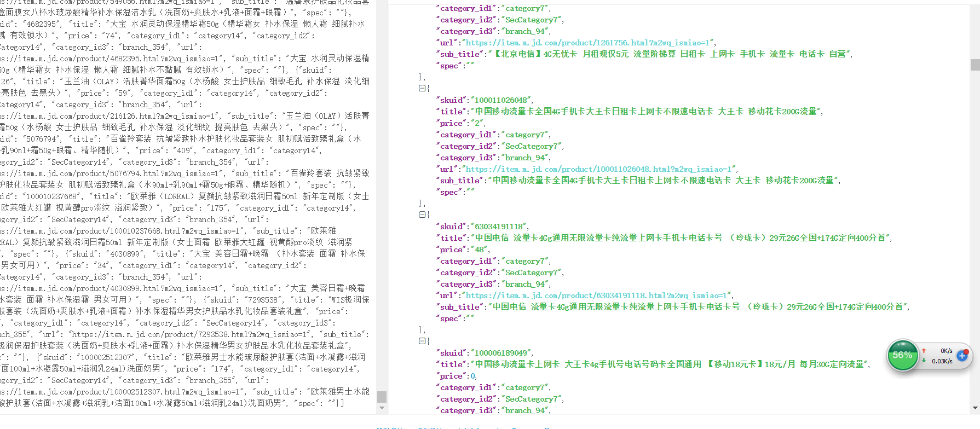Select title starting 中国移动流量卡上网卡 大王卡4g
The width and height of the screenshot is (980, 429).
pos(670,364)
